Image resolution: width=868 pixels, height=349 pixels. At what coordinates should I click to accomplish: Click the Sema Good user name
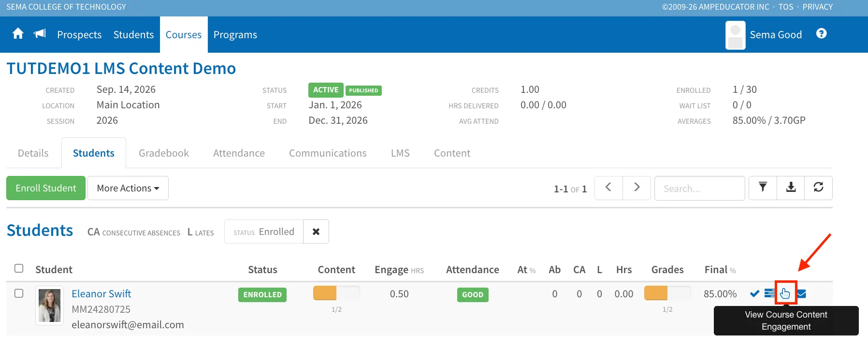coord(776,35)
